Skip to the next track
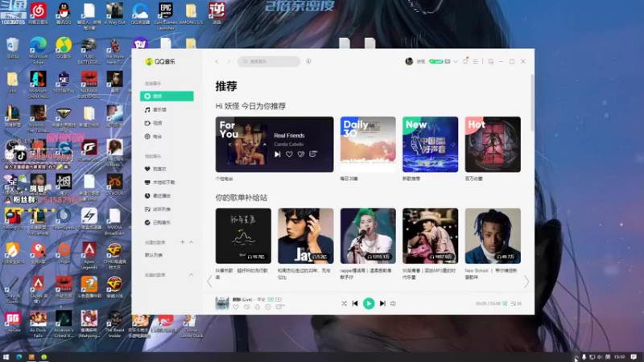The image size is (644, 362). (x=382, y=303)
